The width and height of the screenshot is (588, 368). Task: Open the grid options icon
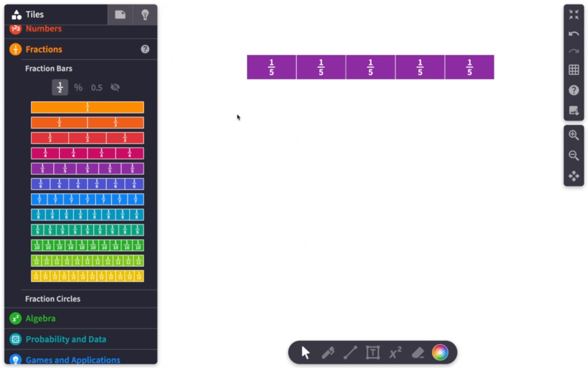tap(574, 69)
